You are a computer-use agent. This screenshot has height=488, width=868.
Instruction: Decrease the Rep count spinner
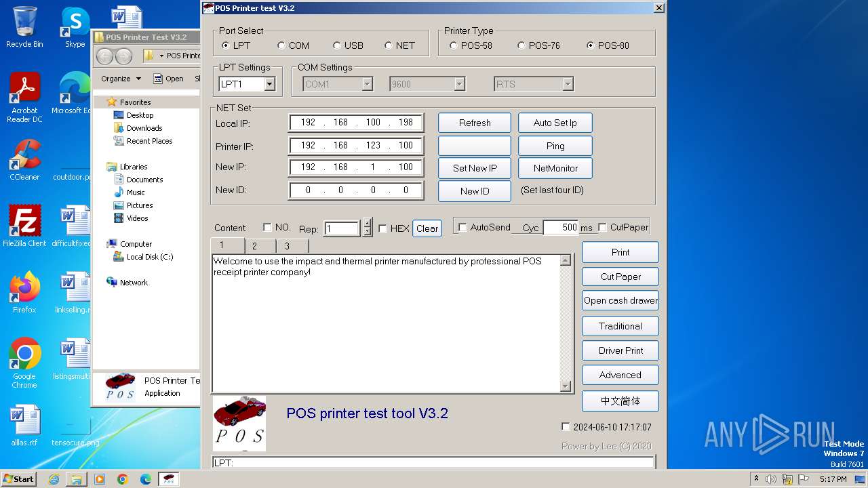[x=367, y=232]
